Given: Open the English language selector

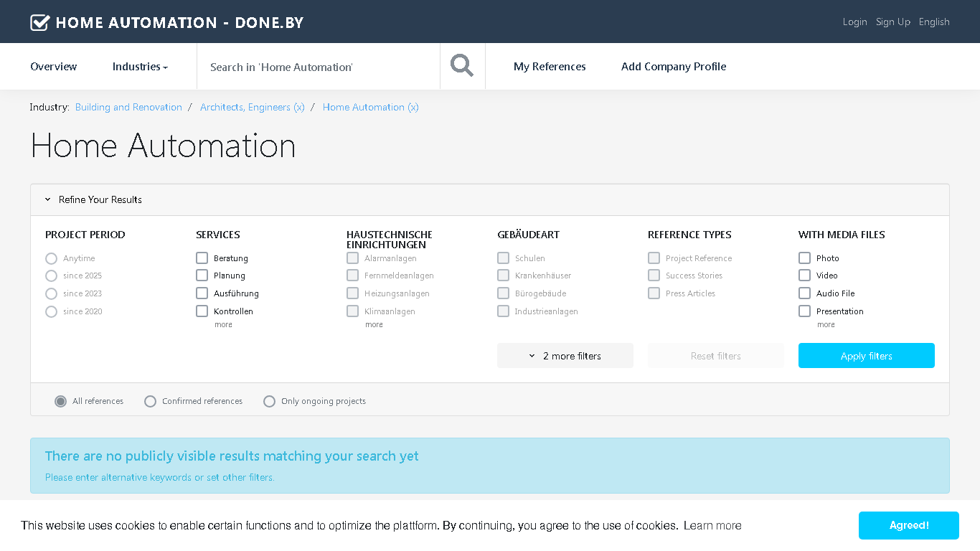Looking at the screenshot, I should [x=934, y=22].
